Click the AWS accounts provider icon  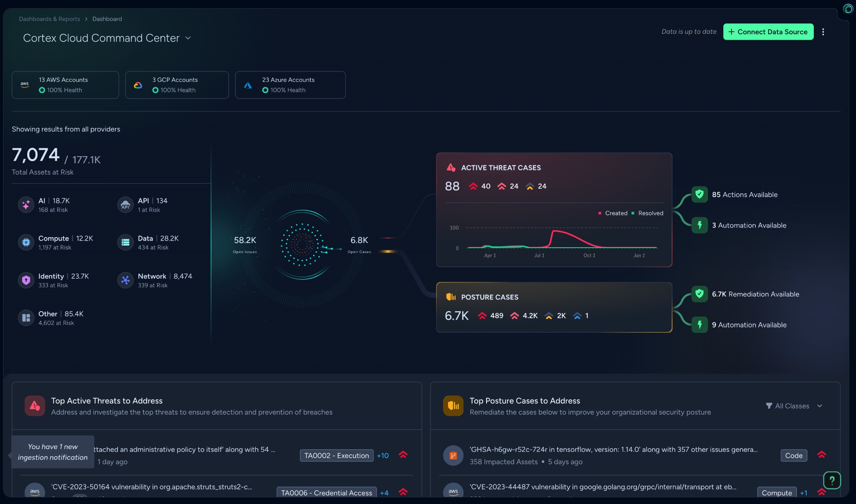[25, 84]
